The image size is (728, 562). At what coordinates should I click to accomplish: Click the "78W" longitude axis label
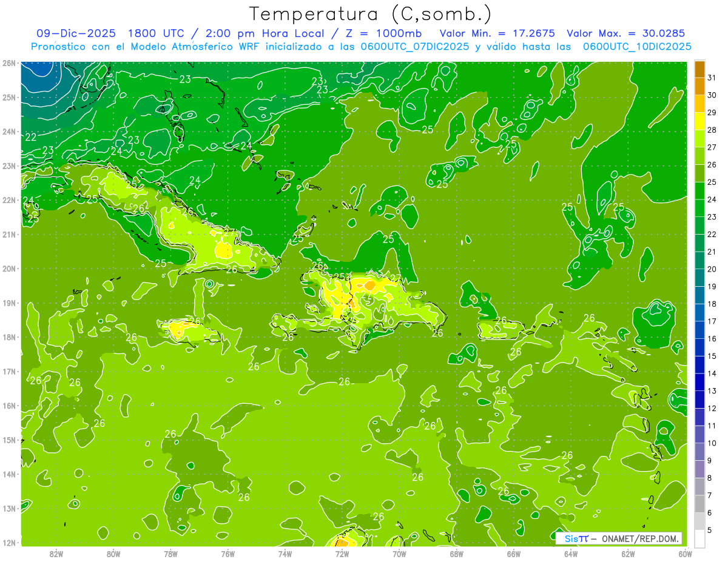click(170, 554)
